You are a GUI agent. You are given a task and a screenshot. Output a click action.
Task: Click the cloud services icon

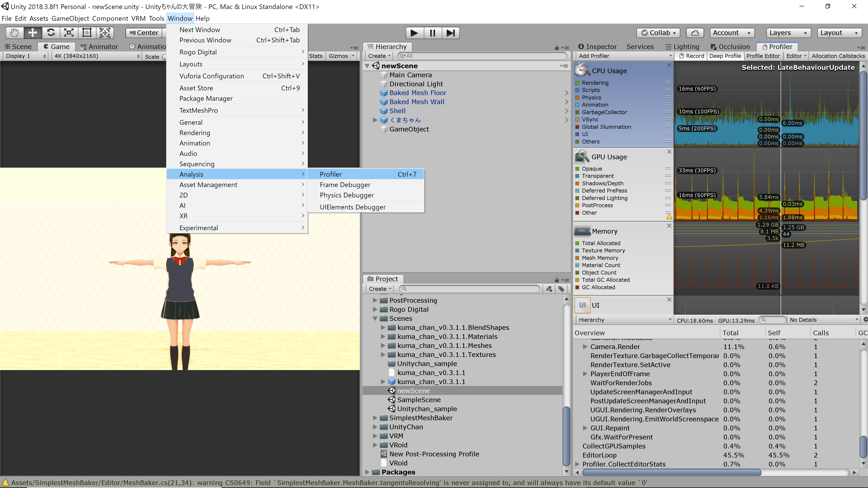tap(695, 33)
